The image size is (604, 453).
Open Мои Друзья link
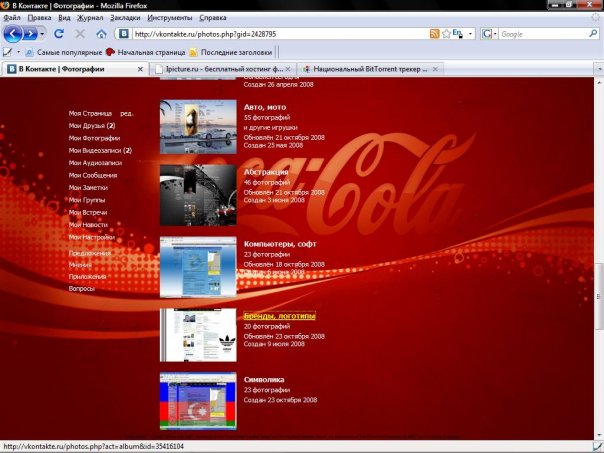click(92, 126)
